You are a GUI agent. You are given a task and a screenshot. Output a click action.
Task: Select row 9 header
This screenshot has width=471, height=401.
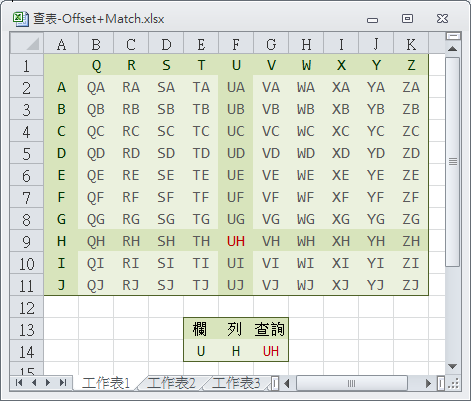click(x=27, y=241)
